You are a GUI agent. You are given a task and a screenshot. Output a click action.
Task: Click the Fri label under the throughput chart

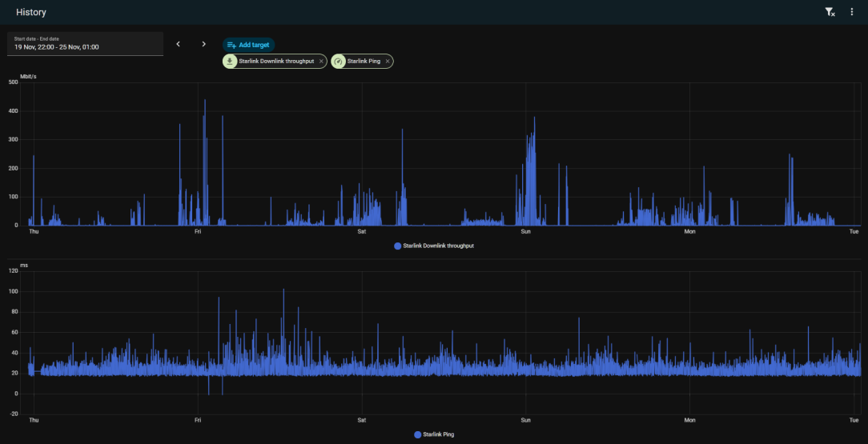click(198, 232)
